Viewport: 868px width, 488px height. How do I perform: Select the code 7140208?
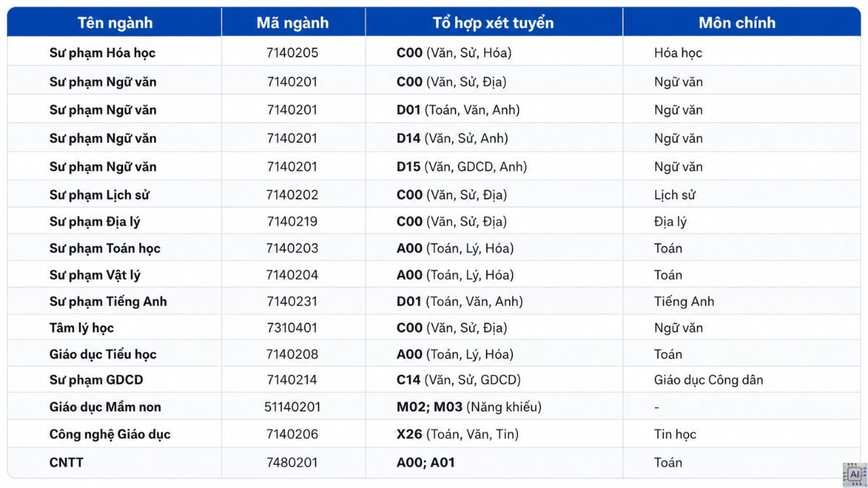coord(292,354)
